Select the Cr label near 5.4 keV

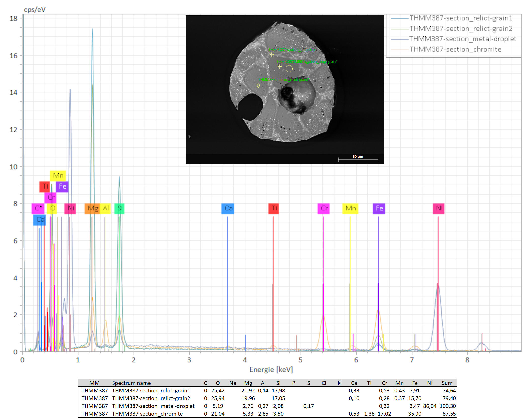324,209
